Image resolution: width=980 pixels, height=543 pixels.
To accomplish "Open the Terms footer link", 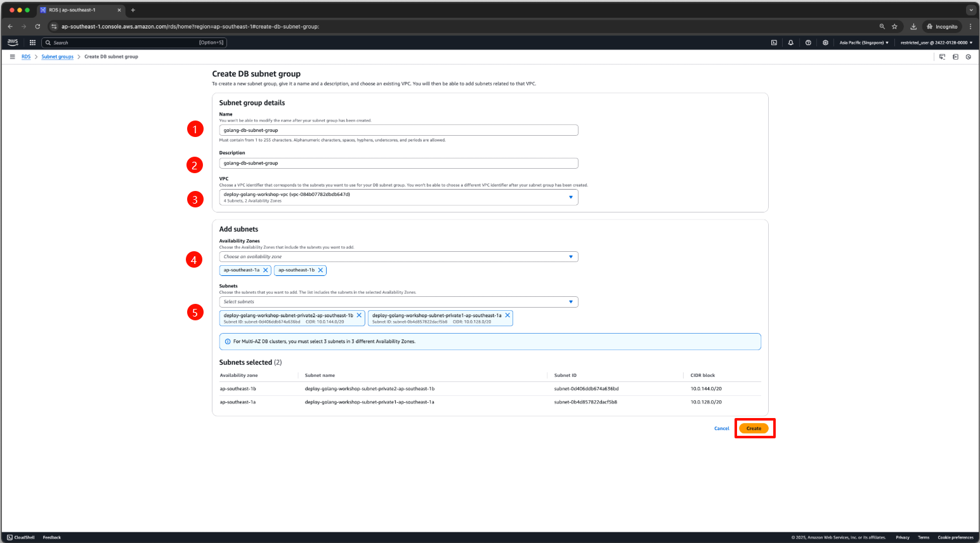I will (924, 537).
